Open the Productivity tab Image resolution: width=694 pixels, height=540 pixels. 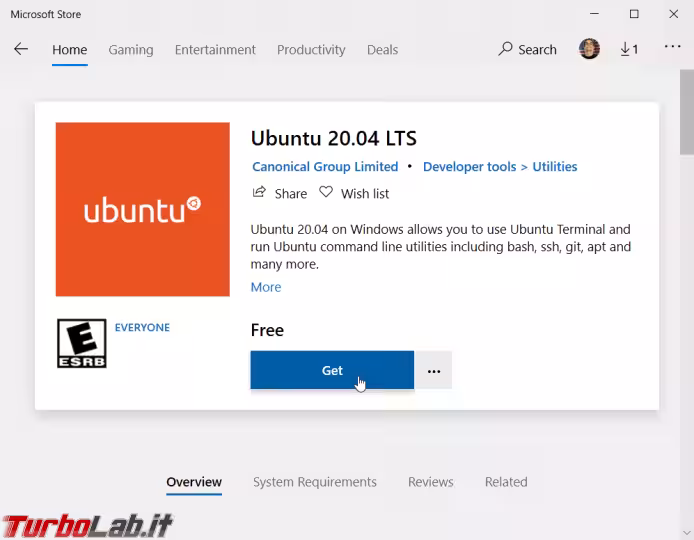(x=311, y=50)
